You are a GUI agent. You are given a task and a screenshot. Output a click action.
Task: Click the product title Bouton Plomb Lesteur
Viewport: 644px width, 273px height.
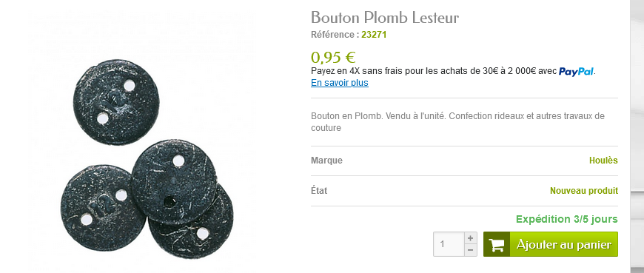coord(385,18)
